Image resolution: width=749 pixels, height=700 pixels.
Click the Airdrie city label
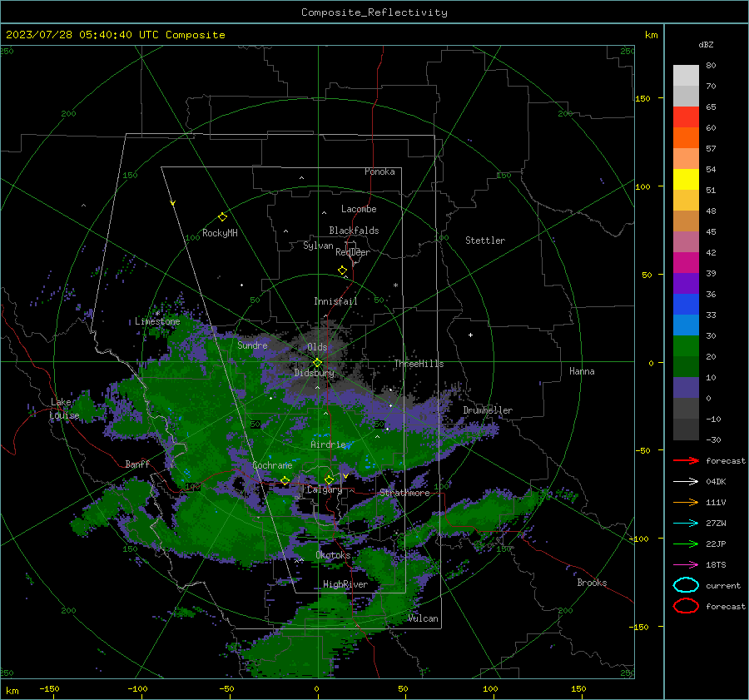(x=328, y=444)
